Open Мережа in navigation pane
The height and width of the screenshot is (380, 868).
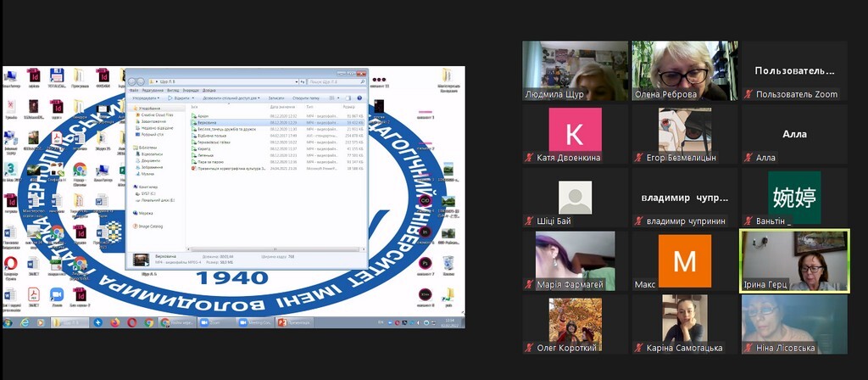click(143, 213)
